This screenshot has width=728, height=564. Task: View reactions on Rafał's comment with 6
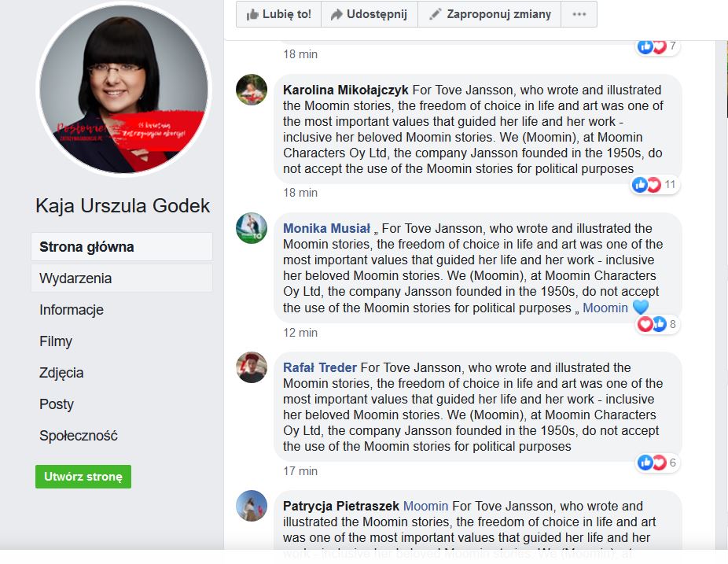tap(657, 463)
